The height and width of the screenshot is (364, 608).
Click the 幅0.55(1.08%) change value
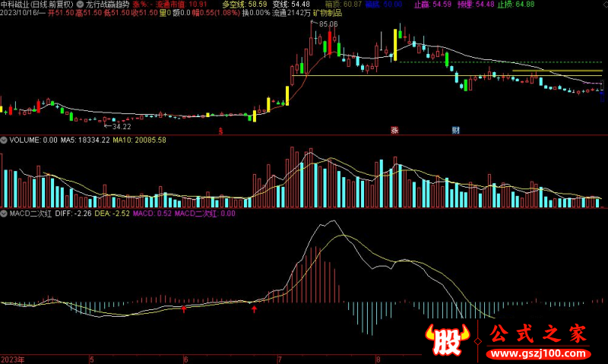(216, 13)
